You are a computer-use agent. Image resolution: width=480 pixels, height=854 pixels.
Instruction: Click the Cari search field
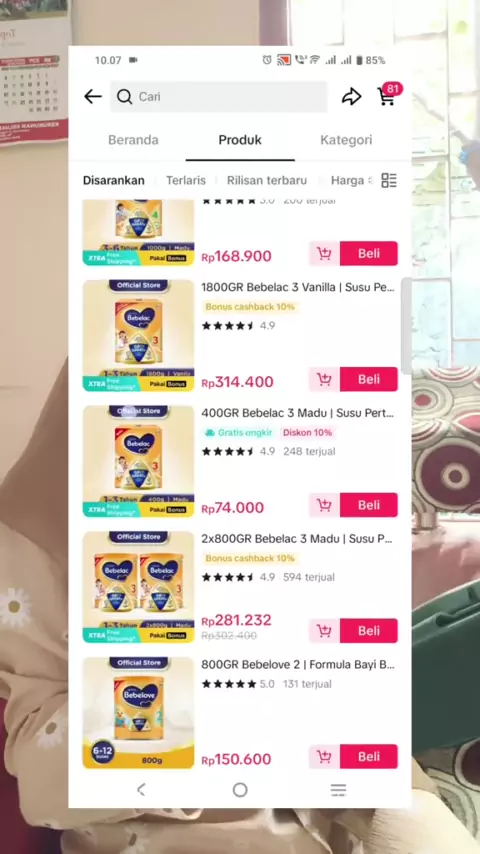coord(219,96)
